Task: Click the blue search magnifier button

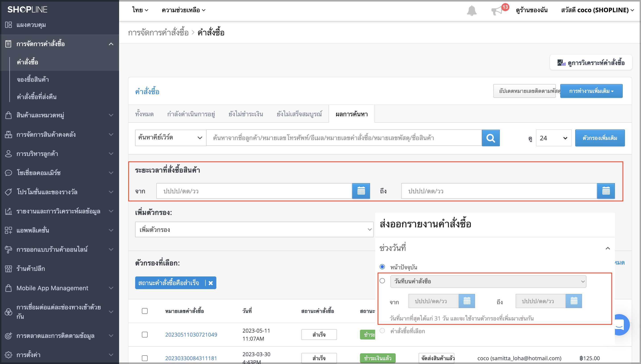Action: point(491,138)
